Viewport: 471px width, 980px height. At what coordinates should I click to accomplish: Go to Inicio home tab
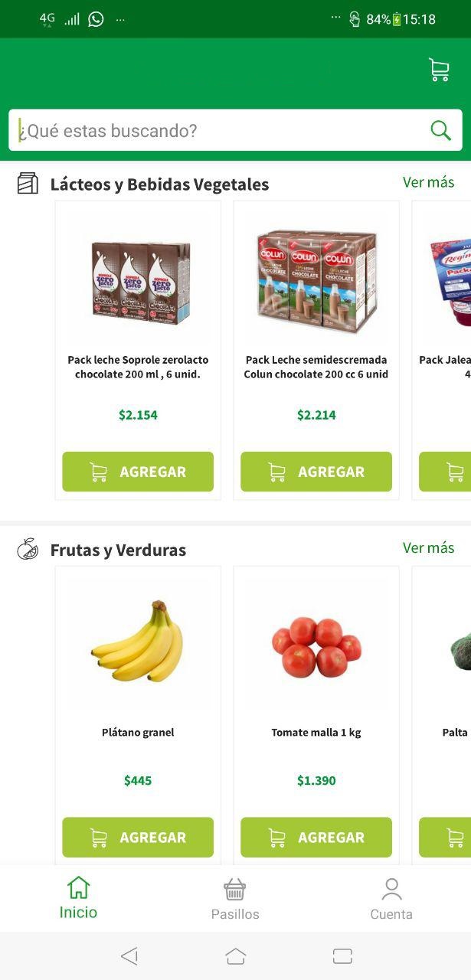pos(78,898)
